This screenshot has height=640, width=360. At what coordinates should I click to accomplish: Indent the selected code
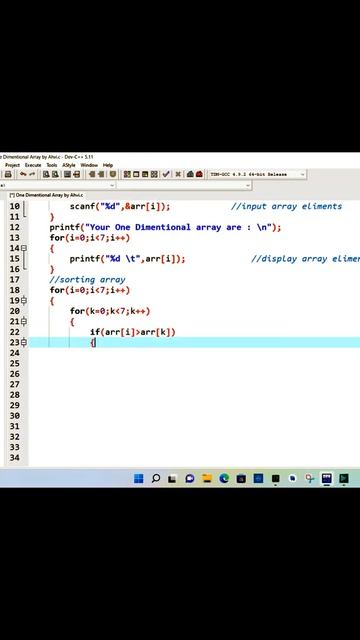(x=101, y=174)
